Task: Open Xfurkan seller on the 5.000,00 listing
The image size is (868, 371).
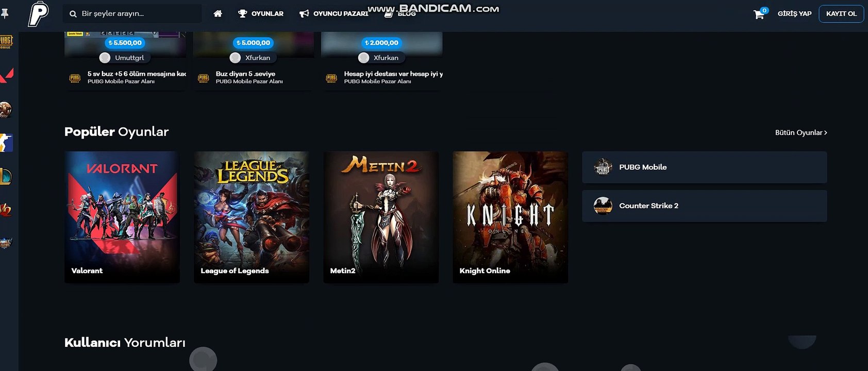Action: (258, 58)
